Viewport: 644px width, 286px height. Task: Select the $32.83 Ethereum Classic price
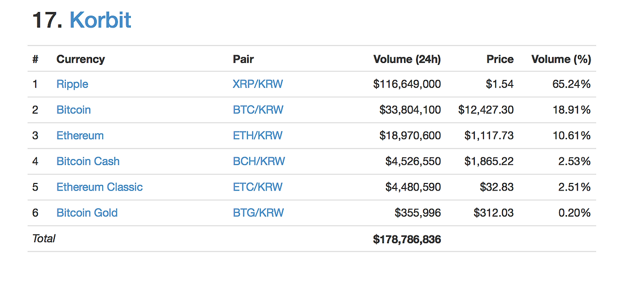497,187
